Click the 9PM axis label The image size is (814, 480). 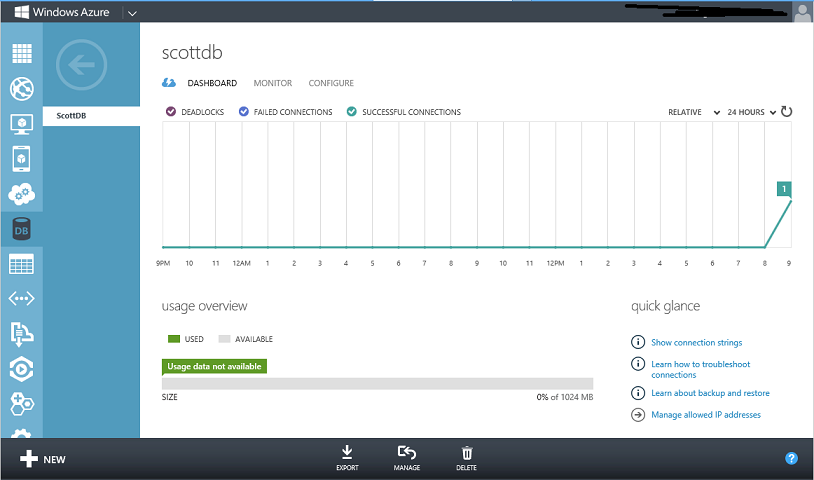point(163,263)
